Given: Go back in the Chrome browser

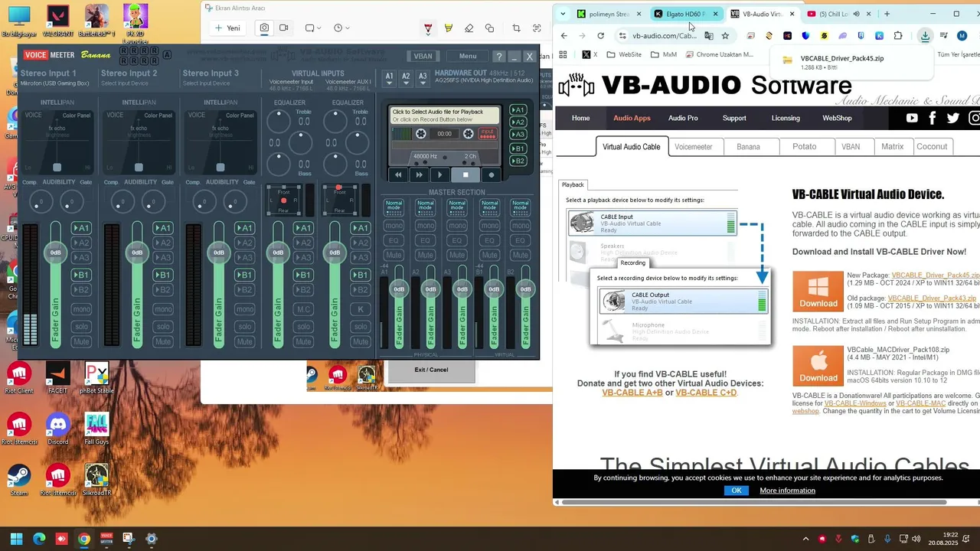Looking at the screenshot, I should 564,36.
